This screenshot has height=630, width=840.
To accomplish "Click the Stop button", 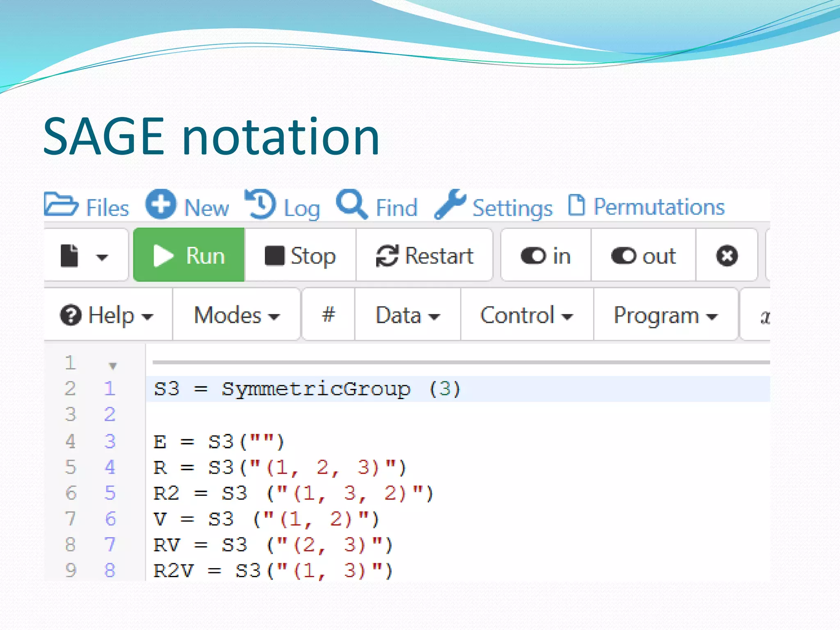I will click(x=300, y=255).
